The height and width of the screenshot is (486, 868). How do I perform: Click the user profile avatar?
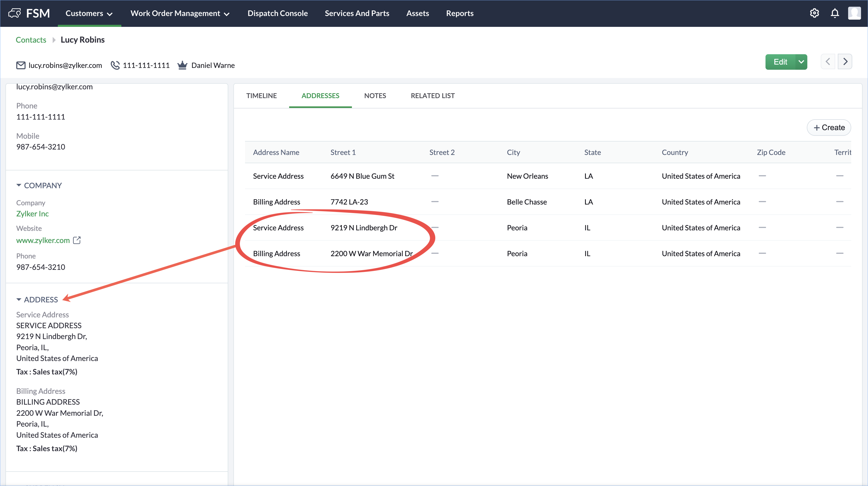(854, 13)
